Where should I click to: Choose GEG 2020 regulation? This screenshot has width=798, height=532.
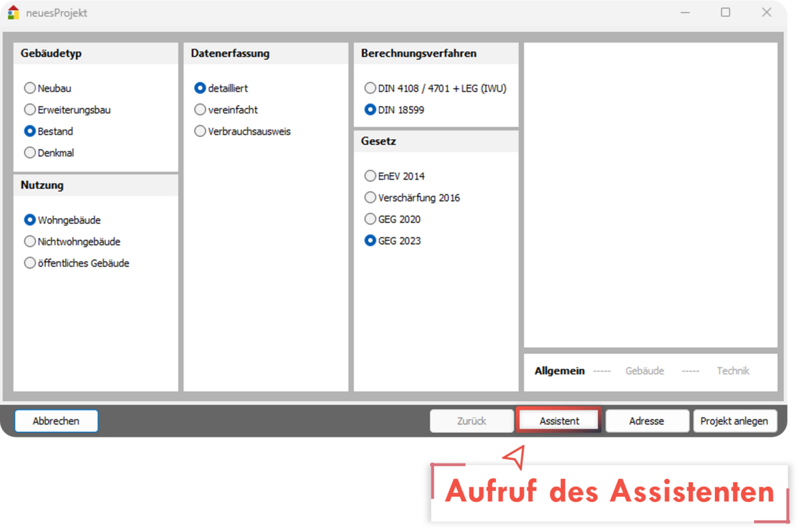370,219
